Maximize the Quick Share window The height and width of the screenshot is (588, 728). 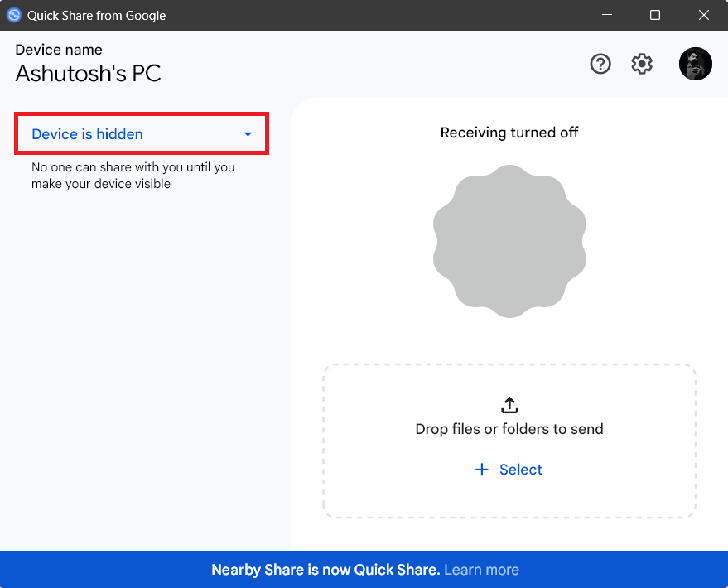pyautogui.click(x=655, y=15)
